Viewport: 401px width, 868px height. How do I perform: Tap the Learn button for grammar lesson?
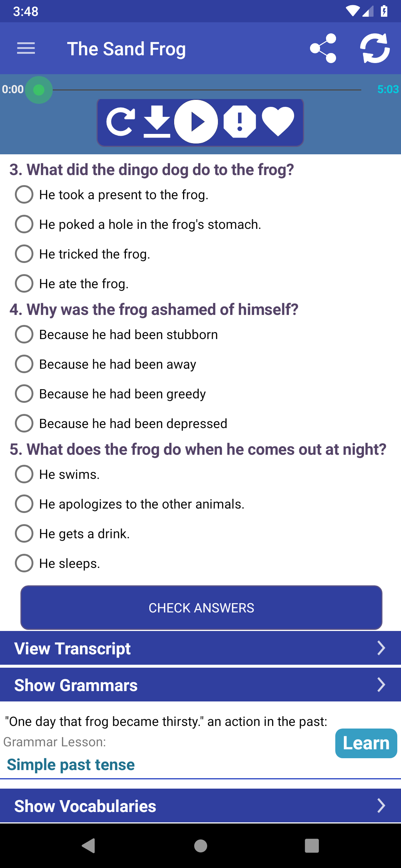click(x=366, y=743)
